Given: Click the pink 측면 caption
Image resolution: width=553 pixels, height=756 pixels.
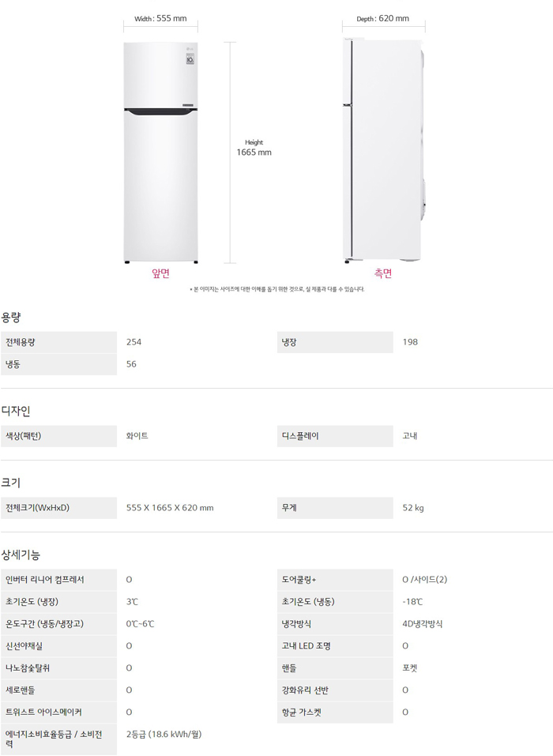Looking at the screenshot, I should point(383,274).
